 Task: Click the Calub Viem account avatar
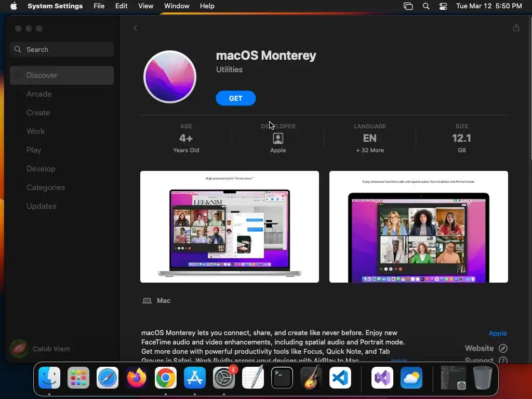(x=19, y=349)
